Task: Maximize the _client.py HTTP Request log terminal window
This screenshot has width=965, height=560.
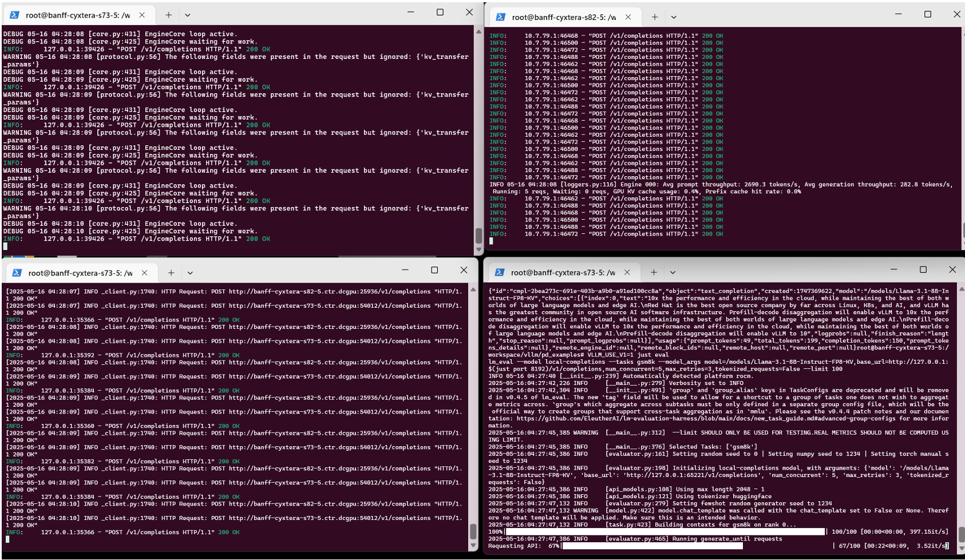Action: pos(434,270)
